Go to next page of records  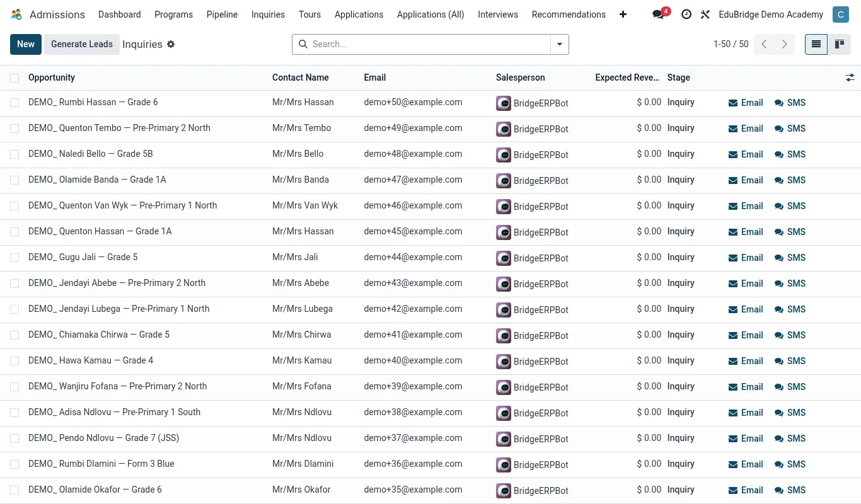[x=784, y=44]
